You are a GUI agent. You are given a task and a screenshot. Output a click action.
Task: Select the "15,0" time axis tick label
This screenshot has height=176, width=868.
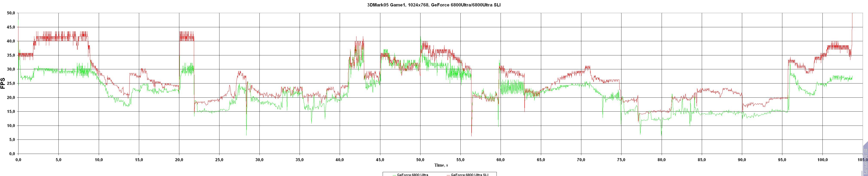(x=139, y=160)
